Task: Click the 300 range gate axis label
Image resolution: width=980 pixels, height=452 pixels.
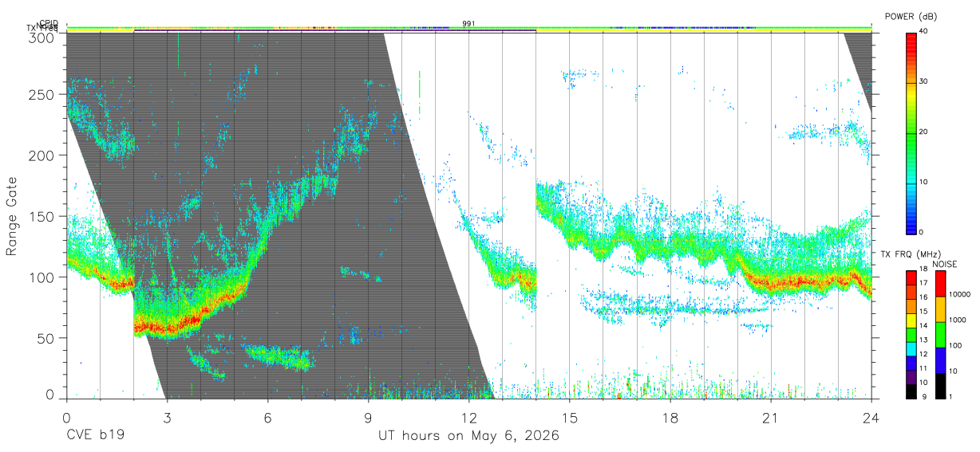Action: pyautogui.click(x=41, y=37)
